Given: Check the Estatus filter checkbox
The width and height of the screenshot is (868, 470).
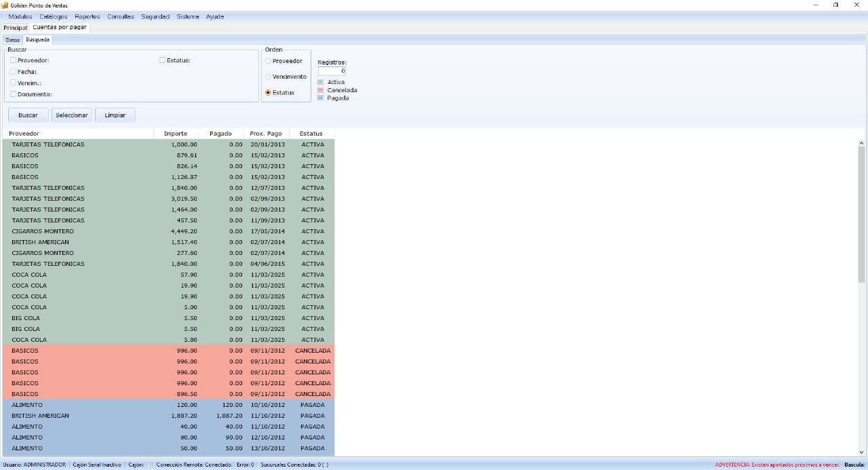Looking at the screenshot, I should pos(162,60).
